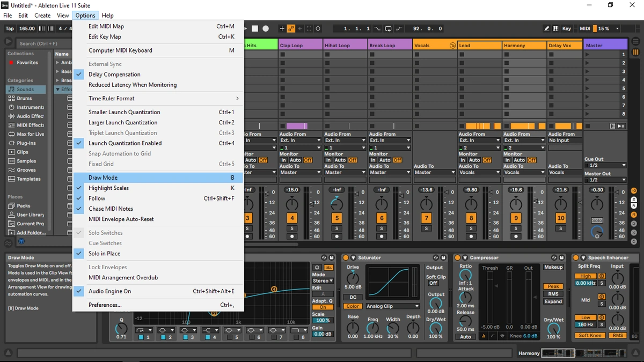The width and height of the screenshot is (644, 362).
Task: Click Compressor Makeup button
Action: (553, 267)
